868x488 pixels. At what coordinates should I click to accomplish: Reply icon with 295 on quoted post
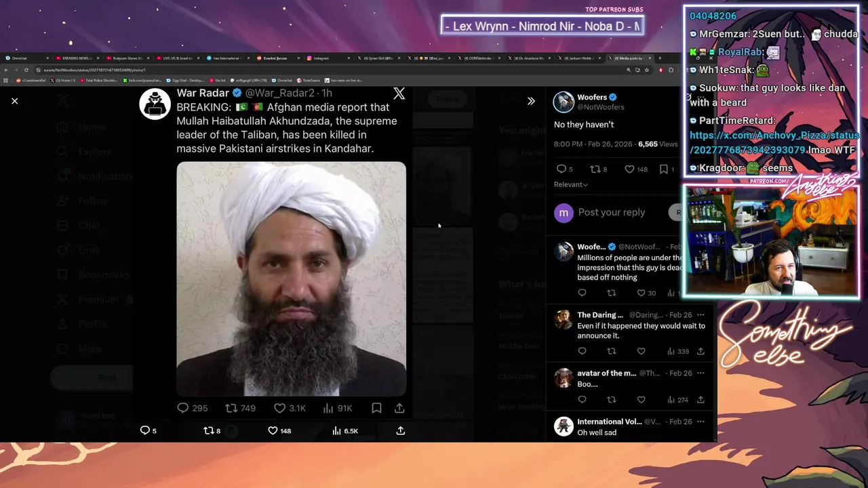[183, 408]
